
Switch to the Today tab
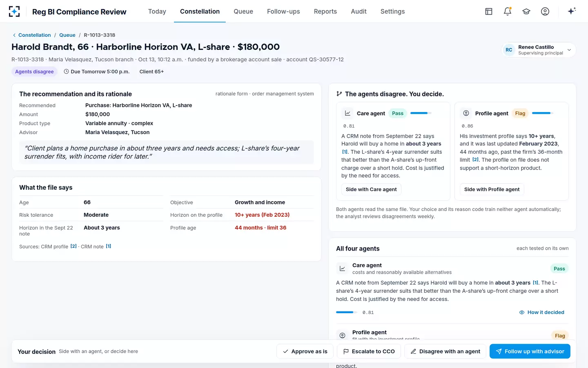[x=157, y=11]
